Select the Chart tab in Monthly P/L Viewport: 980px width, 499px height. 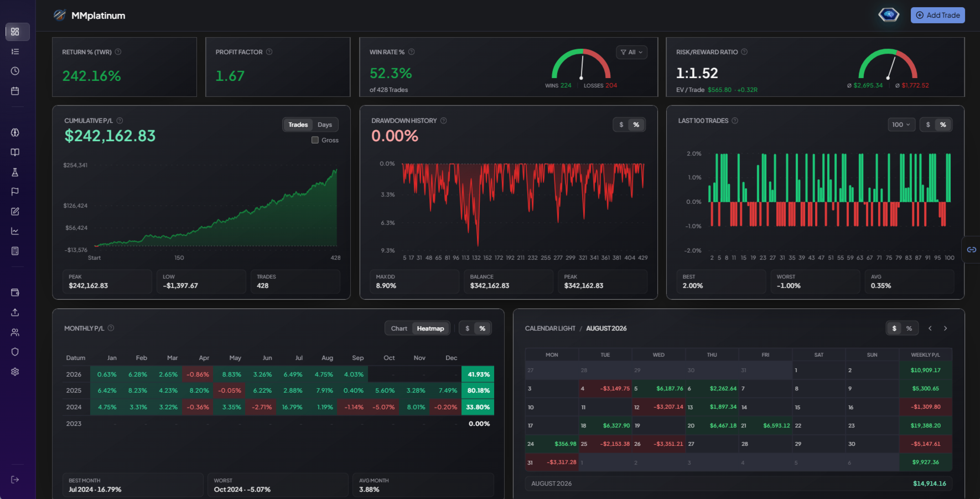pos(399,328)
